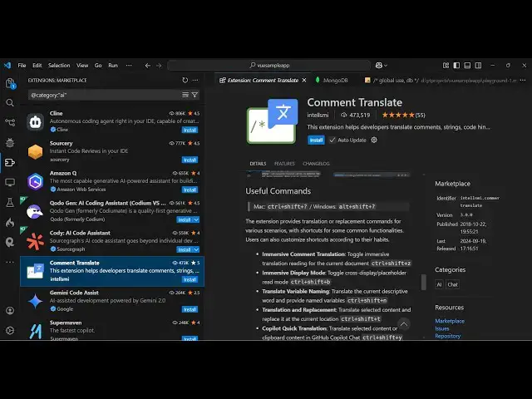Select Supermaven in extension list
532x399 pixels.
coord(112,328)
